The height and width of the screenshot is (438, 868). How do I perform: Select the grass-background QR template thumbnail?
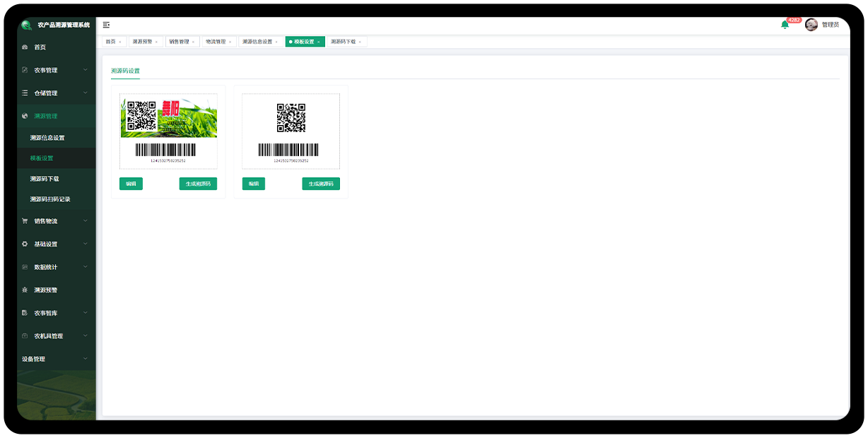tap(168, 131)
